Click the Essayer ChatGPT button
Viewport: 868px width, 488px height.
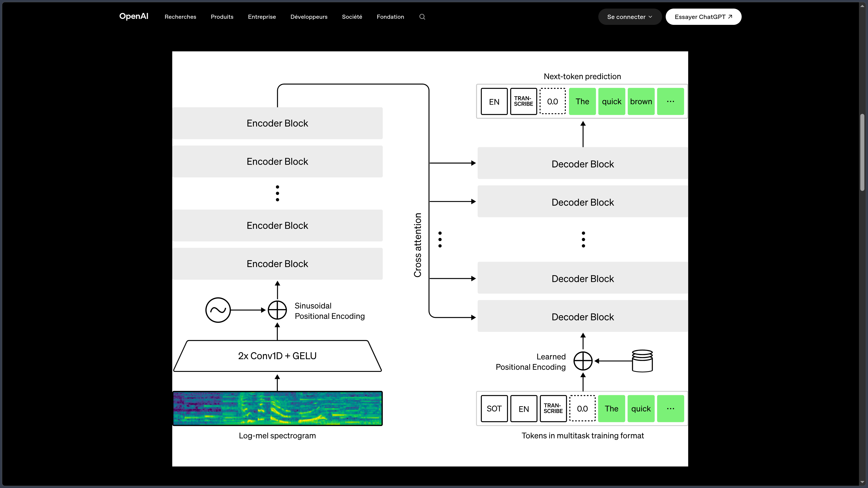point(703,17)
